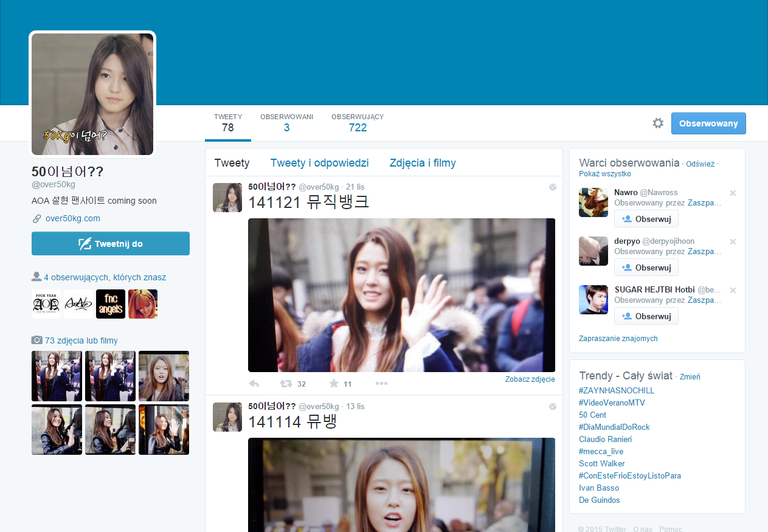The width and height of the screenshot is (768, 532).
Task: Dismiss the Nawro follow suggestion
Action: (733, 193)
